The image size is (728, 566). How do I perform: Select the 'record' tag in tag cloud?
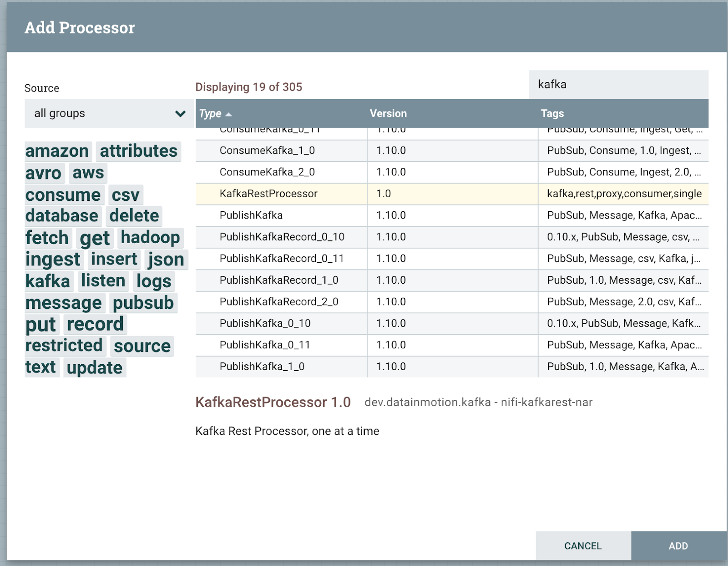[x=95, y=324]
